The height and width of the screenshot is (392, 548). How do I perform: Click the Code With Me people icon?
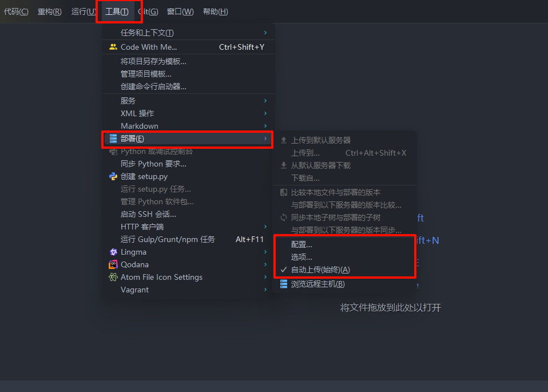point(113,47)
